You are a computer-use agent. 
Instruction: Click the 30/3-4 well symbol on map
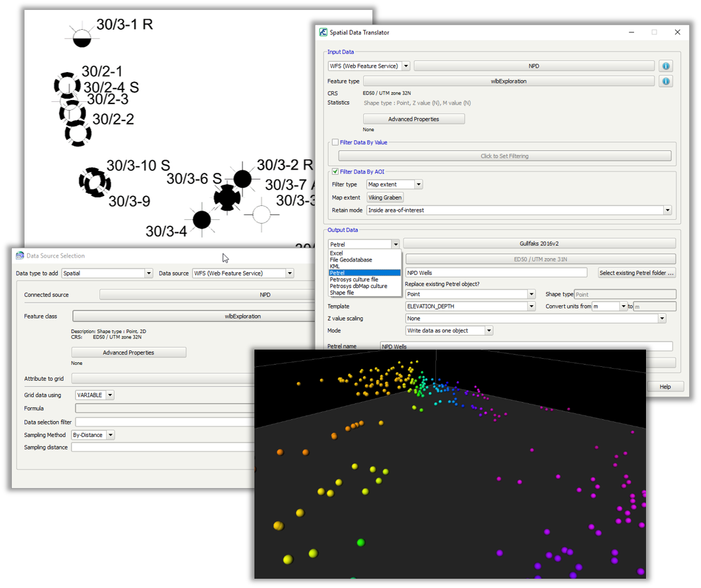pyautogui.click(x=201, y=219)
